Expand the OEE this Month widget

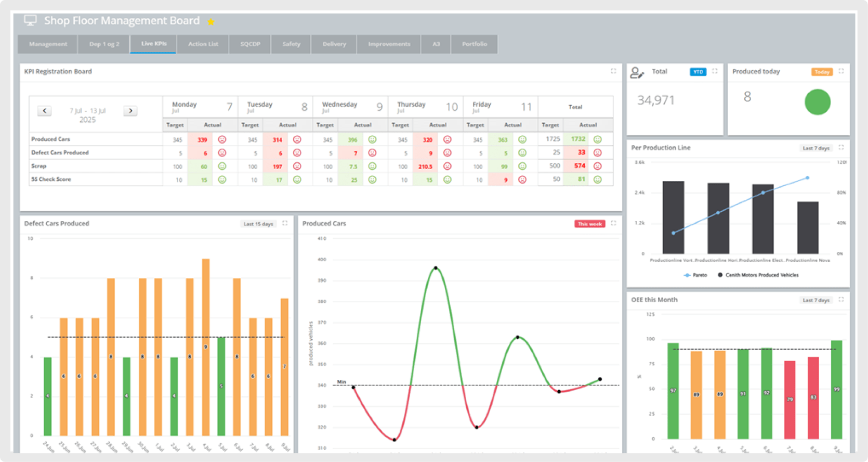point(841,300)
